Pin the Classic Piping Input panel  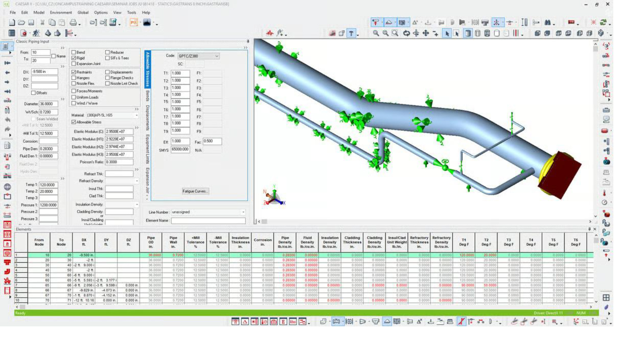pos(248,41)
